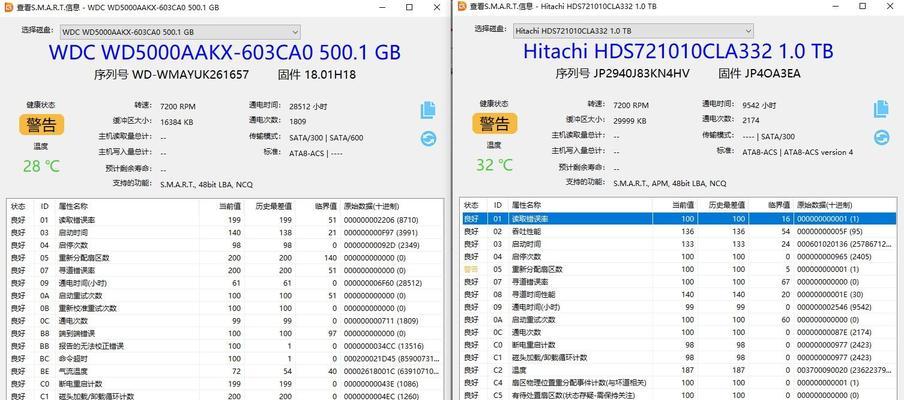Select row 0C 通电次数 in Hitachi table

pos(679,333)
